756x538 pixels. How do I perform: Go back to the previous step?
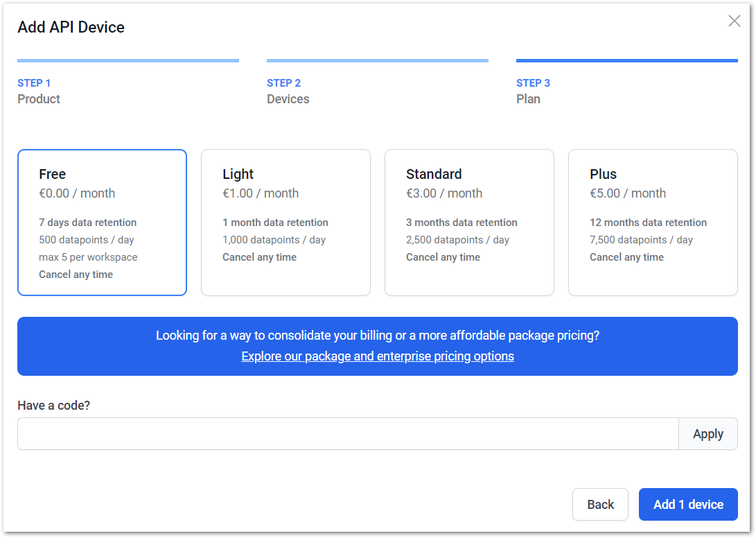click(x=600, y=504)
